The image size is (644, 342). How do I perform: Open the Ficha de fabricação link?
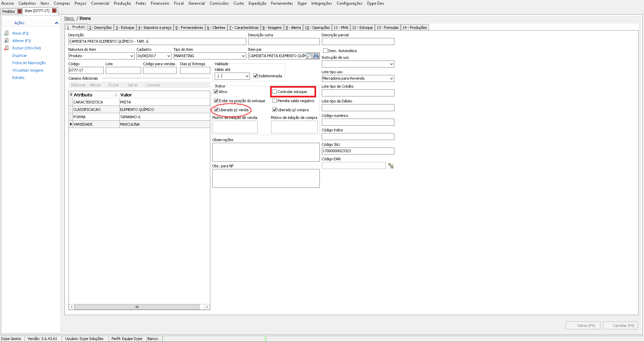[x=29, y=63]
